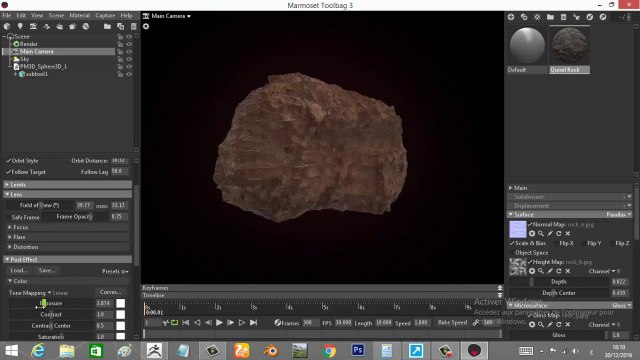Create a new material folder
Image resolution: width=640 pixels, height=360 pixels.
click(550, 17)
